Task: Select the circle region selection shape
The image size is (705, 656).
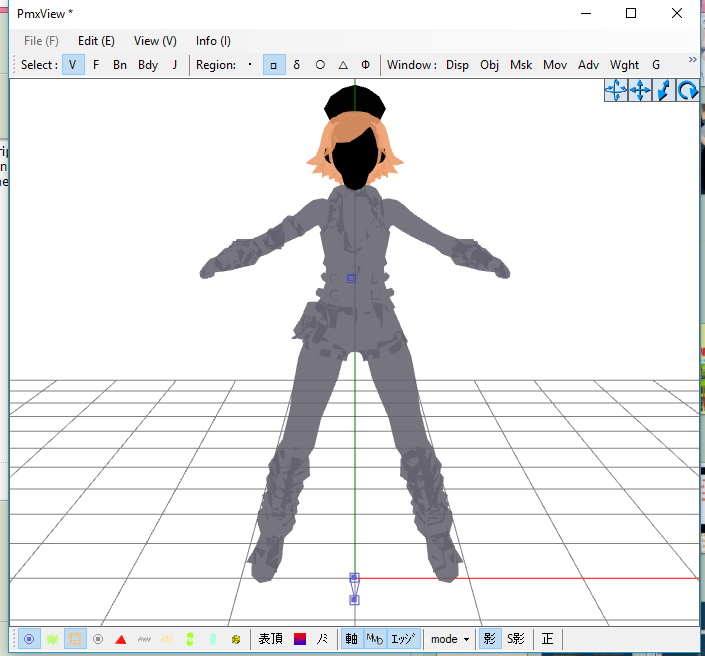Action: point(320,65)
